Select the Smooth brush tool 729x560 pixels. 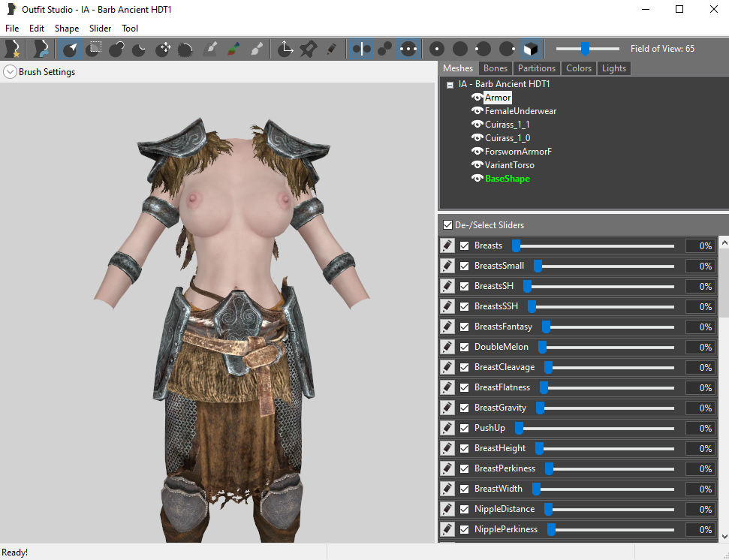185,49
